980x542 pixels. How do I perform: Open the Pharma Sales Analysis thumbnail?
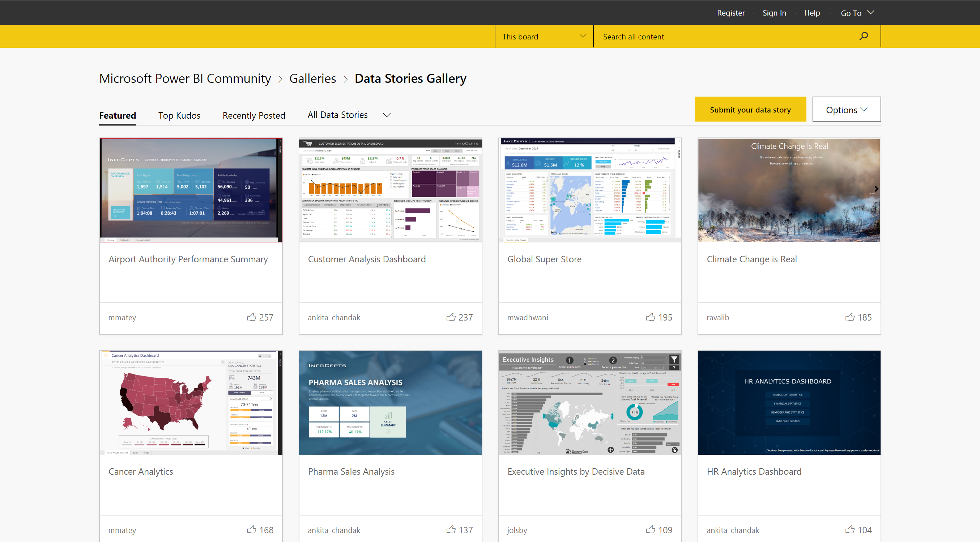coord(390,403)
